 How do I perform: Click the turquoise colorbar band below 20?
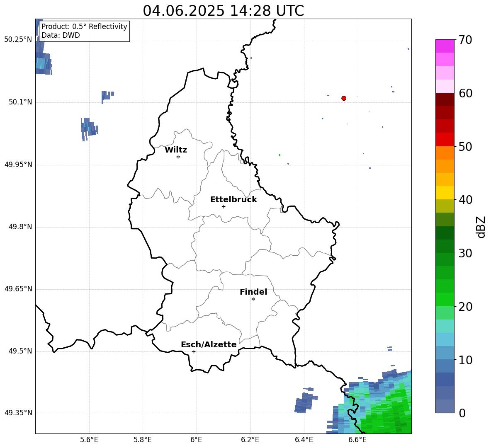445,326
